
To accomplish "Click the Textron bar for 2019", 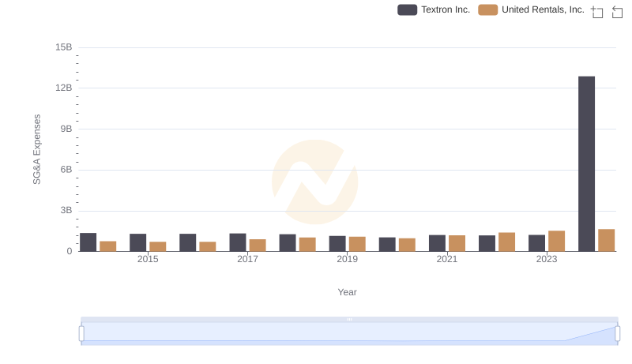I will coord(337,244).
